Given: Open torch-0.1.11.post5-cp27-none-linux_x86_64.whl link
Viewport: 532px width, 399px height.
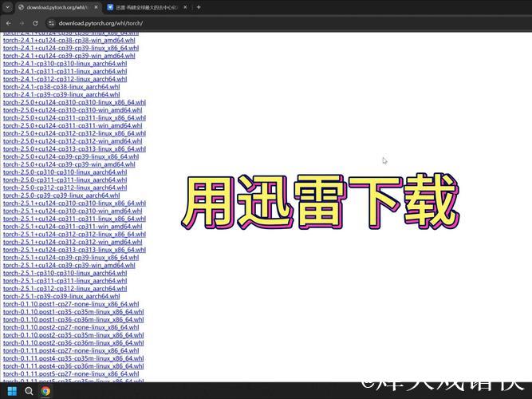Looking at the screenshot, I should tap(71, 374).
